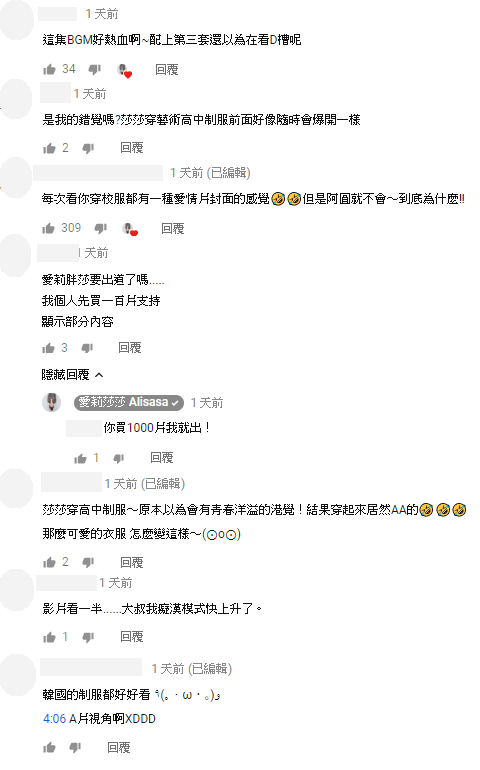Dislike the comment with 309 likes
480x770 pixels.
click(x=101, y=228)
